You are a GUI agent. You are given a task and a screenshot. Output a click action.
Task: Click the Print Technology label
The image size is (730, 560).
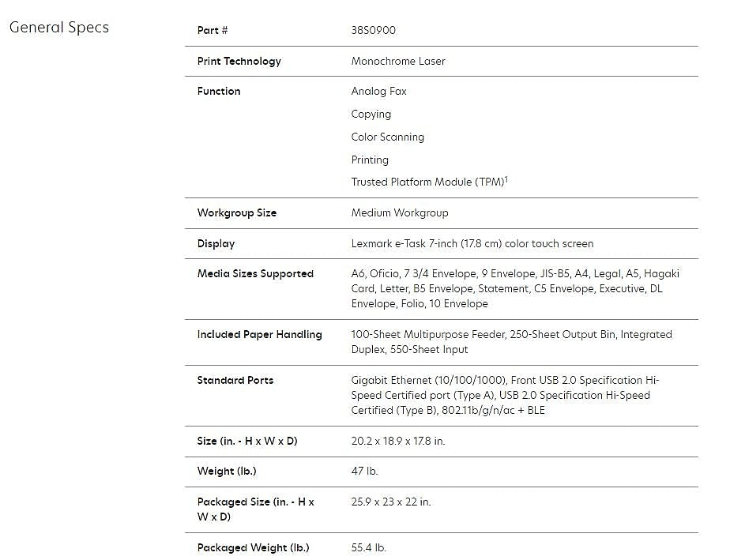coord(239,61)
